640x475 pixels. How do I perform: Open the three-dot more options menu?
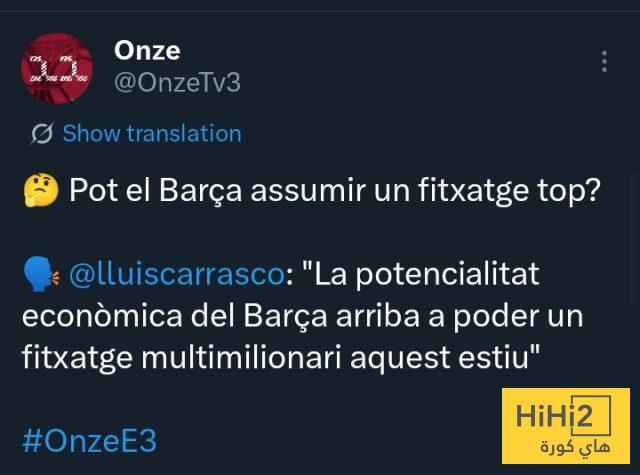point(604,62)
